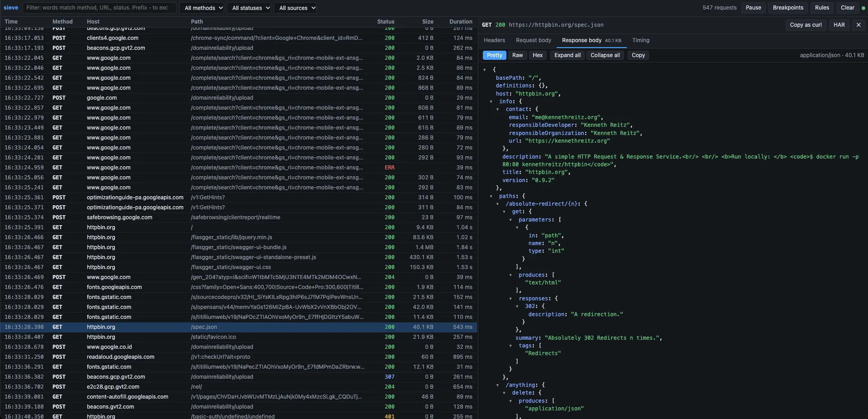Viewport: 868px width, 419px height.
Task: Export using the HAR button
Action: (x=839, y=25)
